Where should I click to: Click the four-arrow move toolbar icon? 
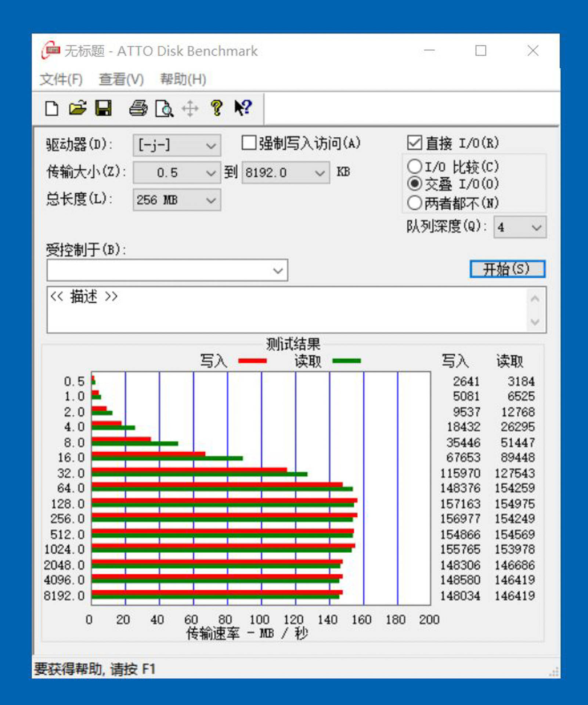(190, 109)
